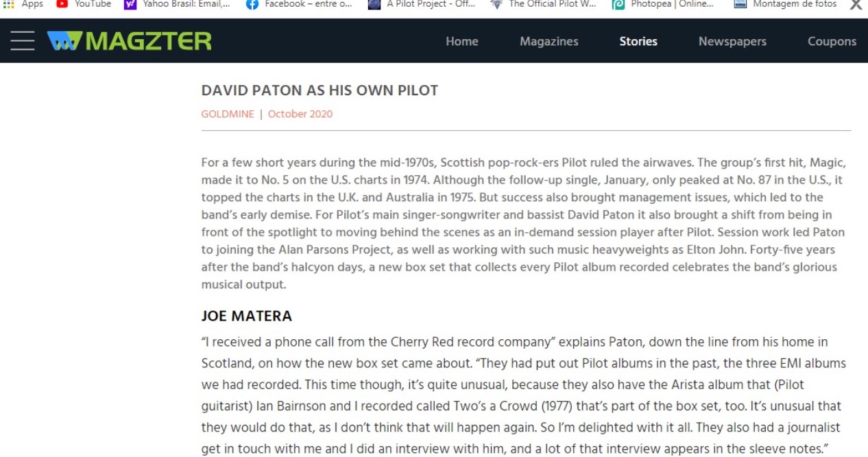
Task: Click the GOLDMINE magazine link
Action: [x=228, y=114]
